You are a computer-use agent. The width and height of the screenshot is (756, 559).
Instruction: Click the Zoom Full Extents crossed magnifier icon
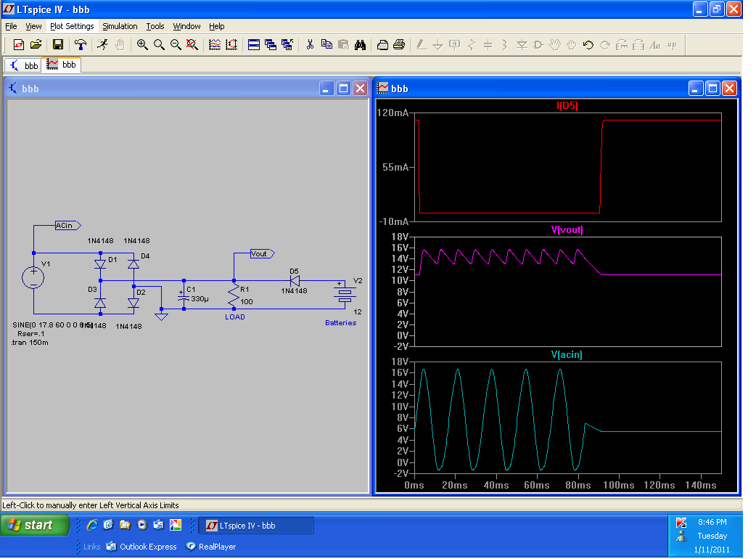point(192,45)
